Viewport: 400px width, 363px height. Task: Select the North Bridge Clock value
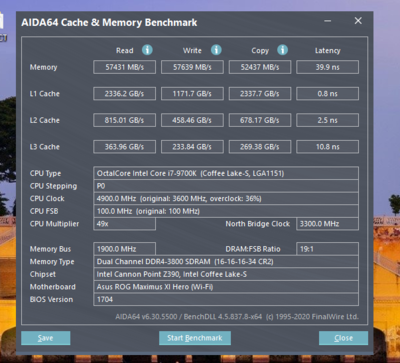[327, 224]
